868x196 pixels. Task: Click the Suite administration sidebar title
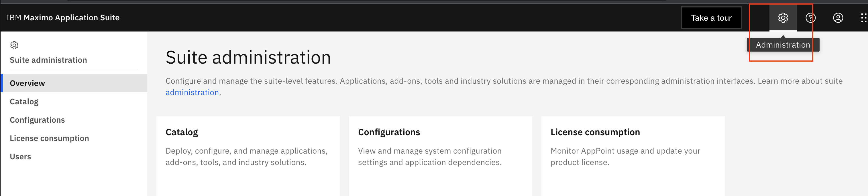48,60
